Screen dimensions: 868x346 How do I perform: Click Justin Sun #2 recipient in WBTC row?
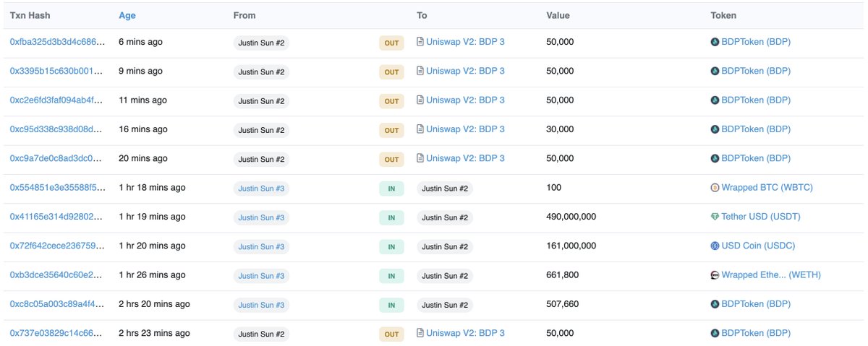coord(445,189)
